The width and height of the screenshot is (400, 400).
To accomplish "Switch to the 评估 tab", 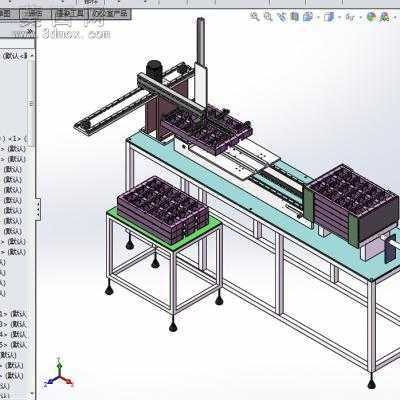I will [35, 14].
